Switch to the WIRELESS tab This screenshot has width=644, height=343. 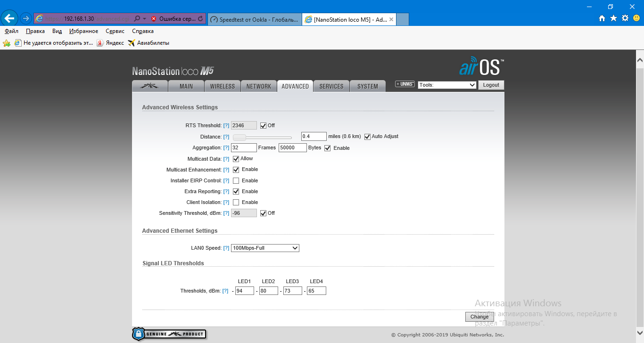point(222,86)
